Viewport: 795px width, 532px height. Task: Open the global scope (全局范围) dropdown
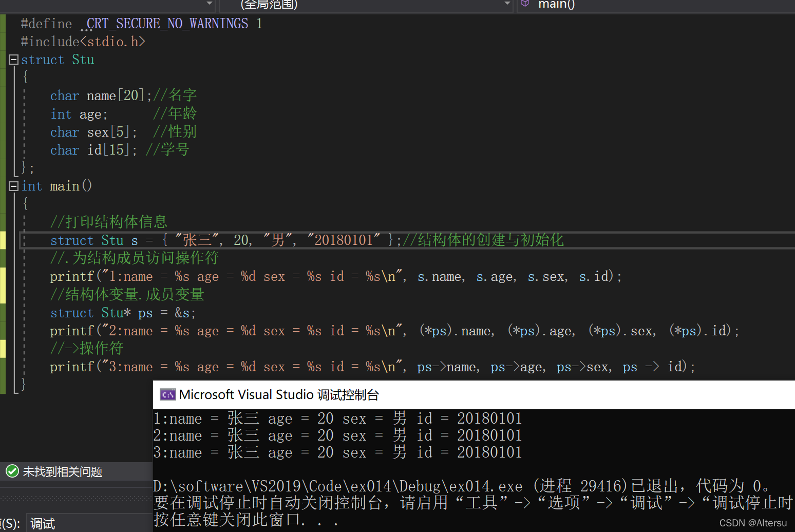tap(366, 5)
